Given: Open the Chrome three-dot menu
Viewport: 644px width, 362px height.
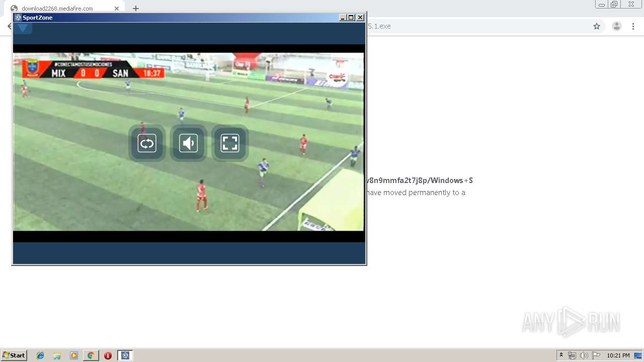Looking at the screenshot, I should (633, 26).
